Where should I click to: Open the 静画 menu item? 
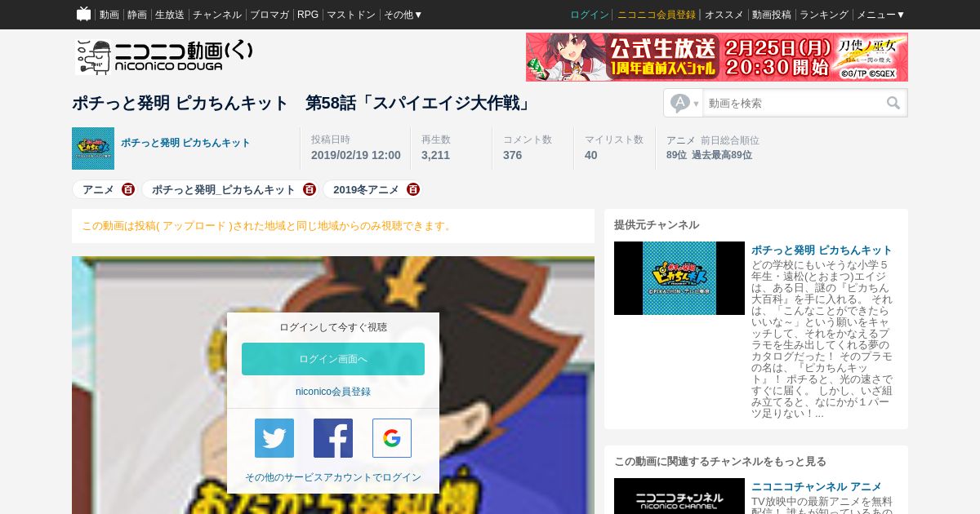[137, 15]
